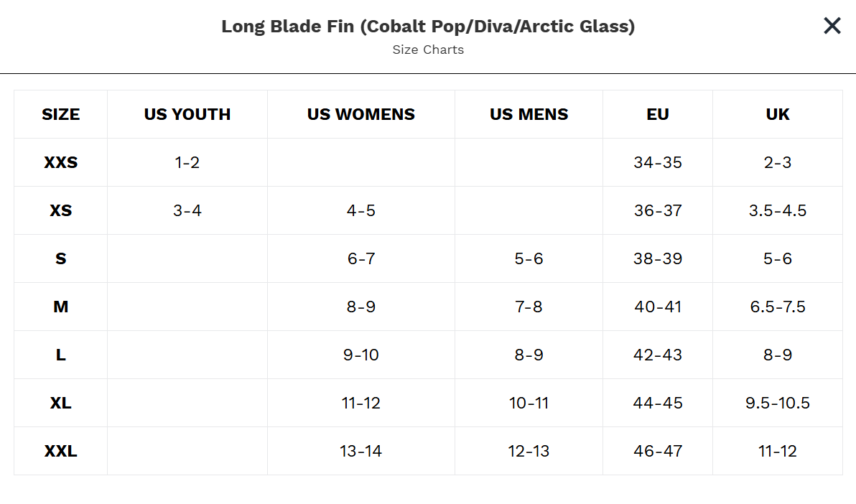This screenshot has height=504, width=856.
Task: Select the US YOUTH column header
Action: tap(187, 114)
